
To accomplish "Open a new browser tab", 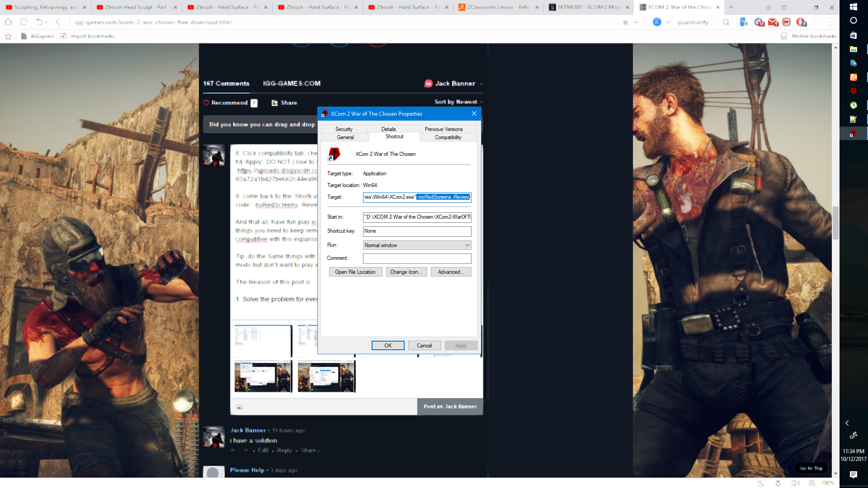I will click(731, 7).
